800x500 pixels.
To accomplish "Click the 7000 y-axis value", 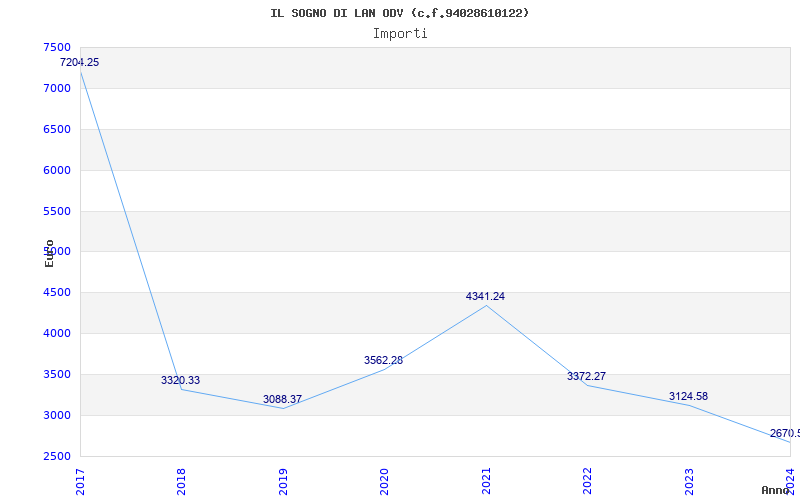I will click(x=57, y=88).
